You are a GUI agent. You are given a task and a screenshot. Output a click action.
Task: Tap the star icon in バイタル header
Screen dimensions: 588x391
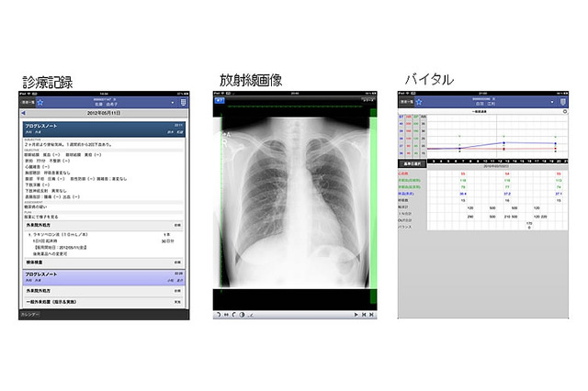(x=419, y=102)
